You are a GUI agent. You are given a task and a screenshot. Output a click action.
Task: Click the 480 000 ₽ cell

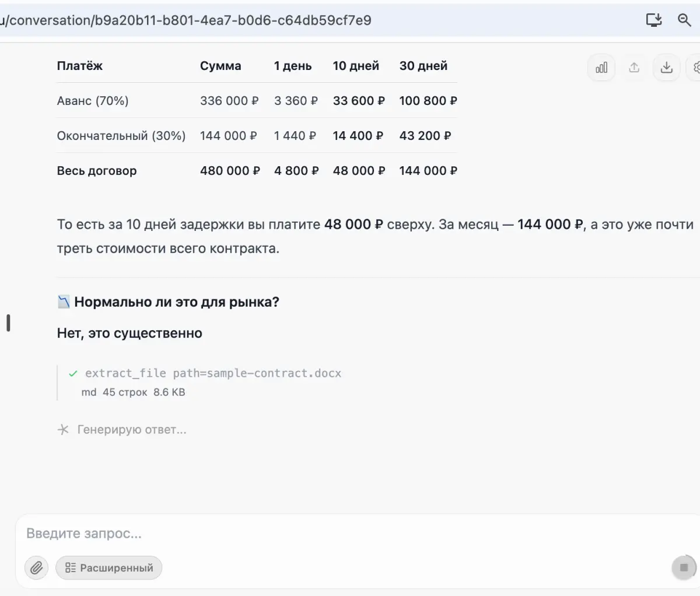230,171
